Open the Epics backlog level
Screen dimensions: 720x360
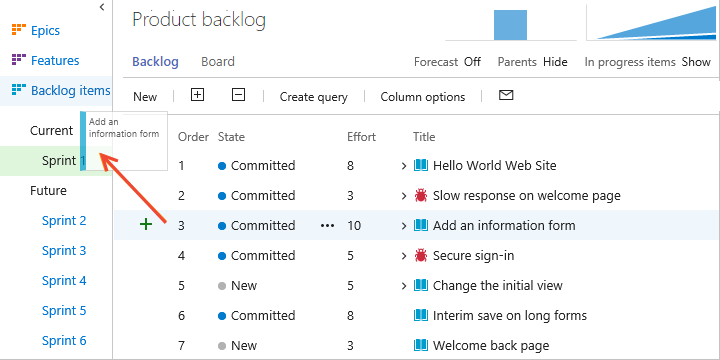point(45,30)
